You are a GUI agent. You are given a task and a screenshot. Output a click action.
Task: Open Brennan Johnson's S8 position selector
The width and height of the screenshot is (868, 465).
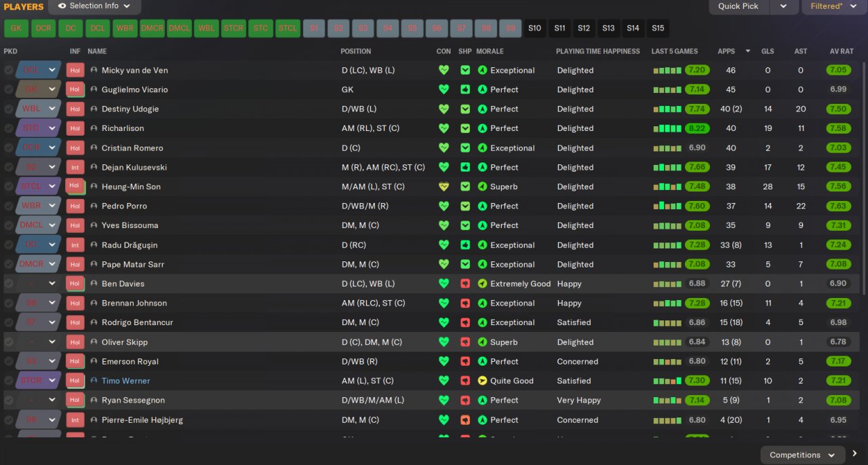[x=38, y=303]
